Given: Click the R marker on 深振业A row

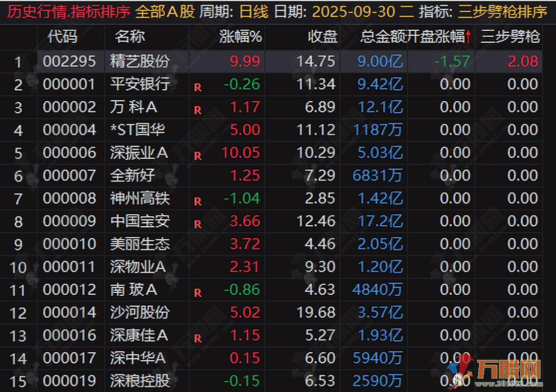Looking at the screenshot, I should pyautogui.click(x=198, y=156).
